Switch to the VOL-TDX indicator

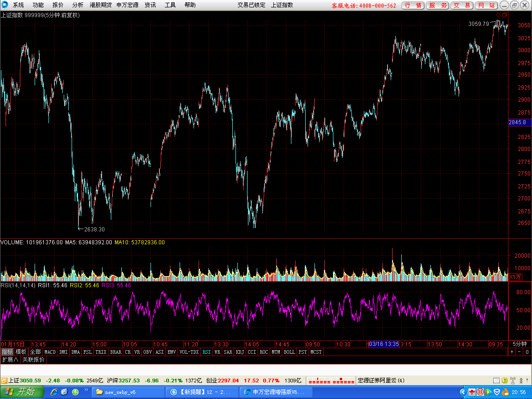click(x=189, y=352)
